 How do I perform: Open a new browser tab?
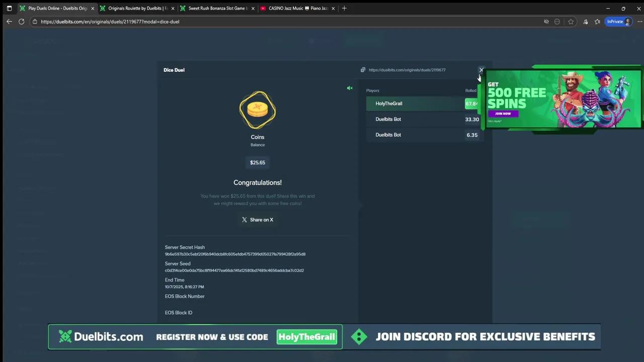click(x=344, y=8)
